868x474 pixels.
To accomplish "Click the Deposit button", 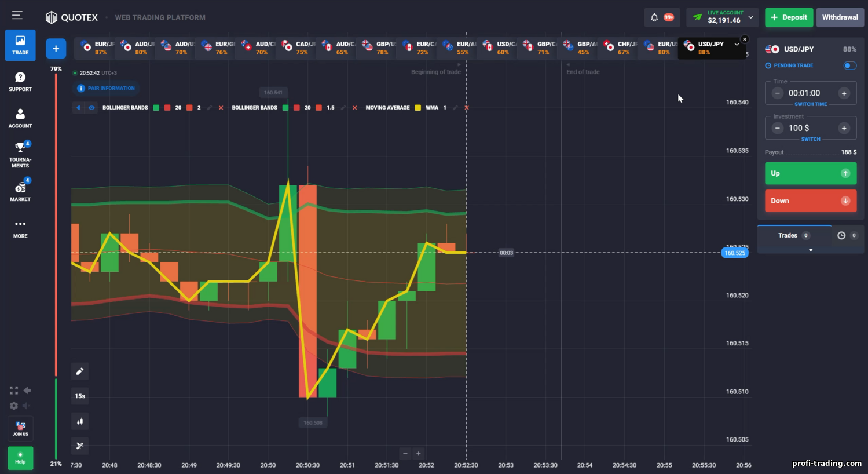I will [789, 17].
